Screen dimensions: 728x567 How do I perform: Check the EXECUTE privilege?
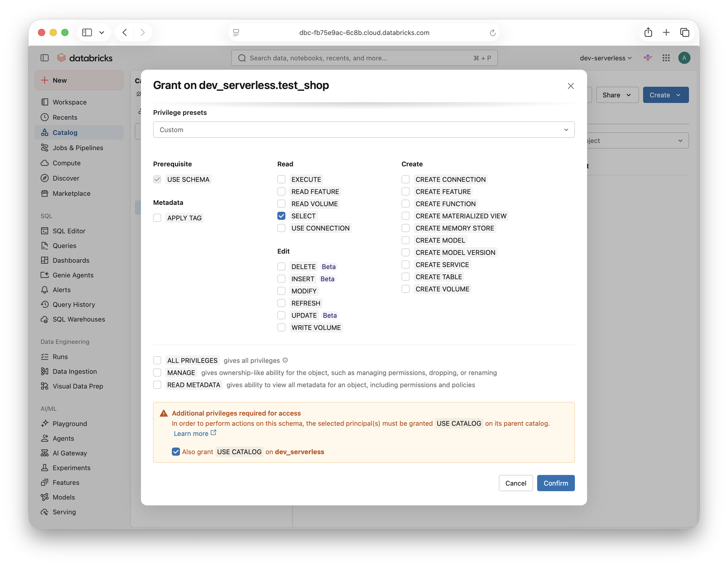click(281, 179)
